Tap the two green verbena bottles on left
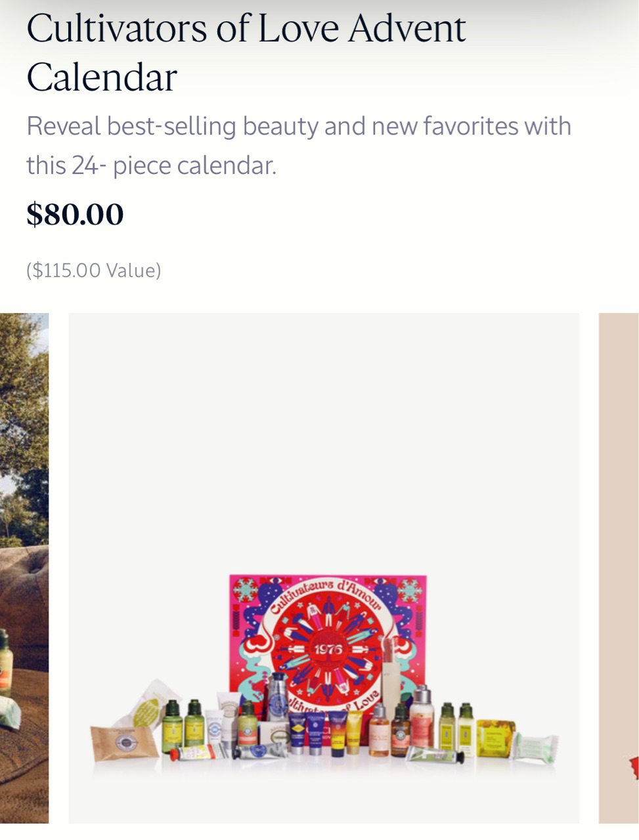 (183, 726)
